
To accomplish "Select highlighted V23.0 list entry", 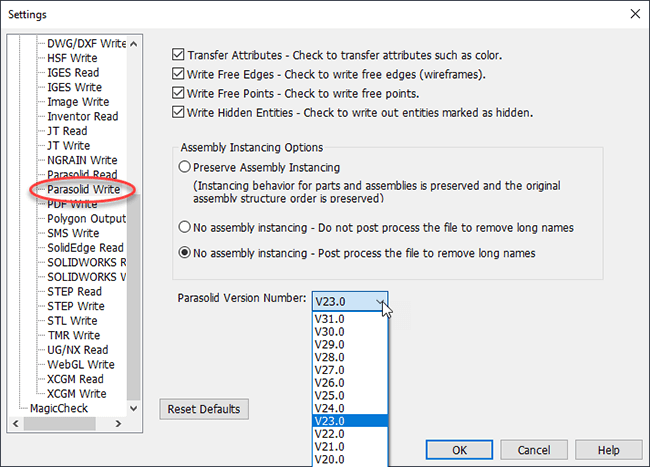I will click(x=350, y=421).
